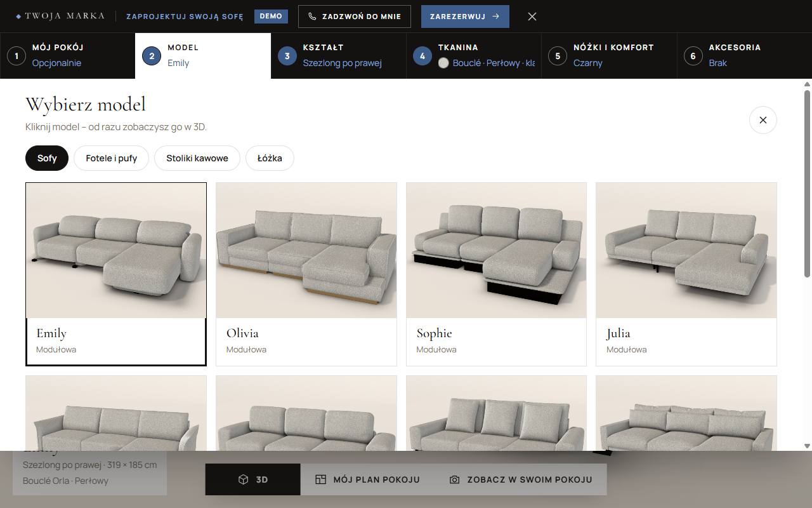
Task: Click step number 3 circle
Action: [287, 56]
